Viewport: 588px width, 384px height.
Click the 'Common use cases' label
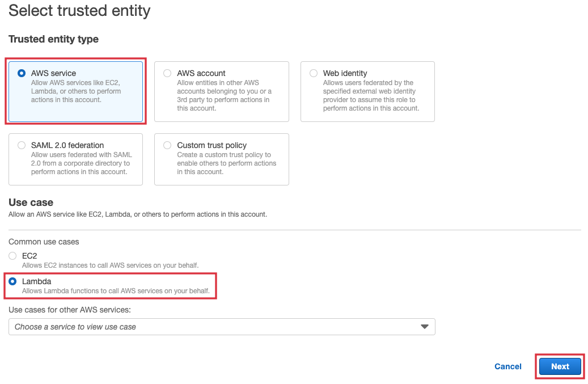(x=44, y=242)
